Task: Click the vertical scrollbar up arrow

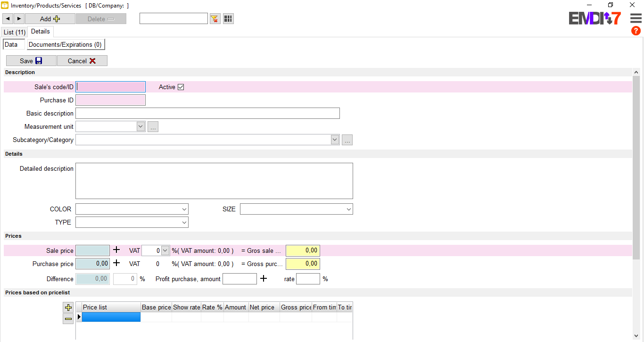Action: [x=636, y=73]
